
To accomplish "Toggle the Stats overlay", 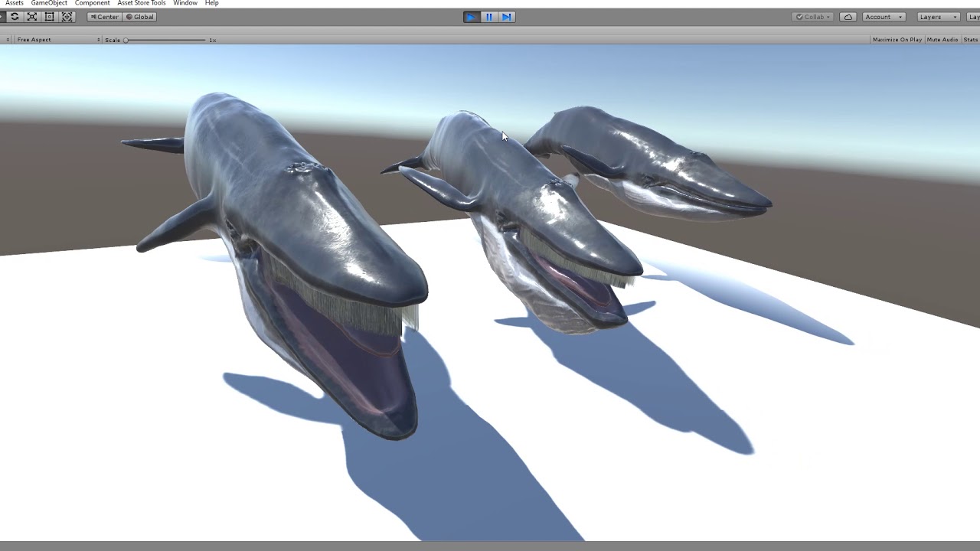I will pos(971,40).
